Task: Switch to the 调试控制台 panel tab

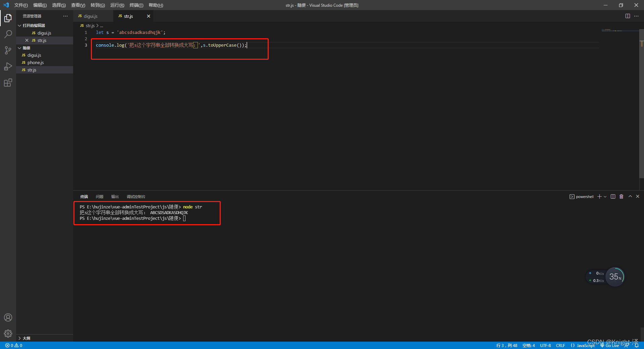Action: [136, 197]
